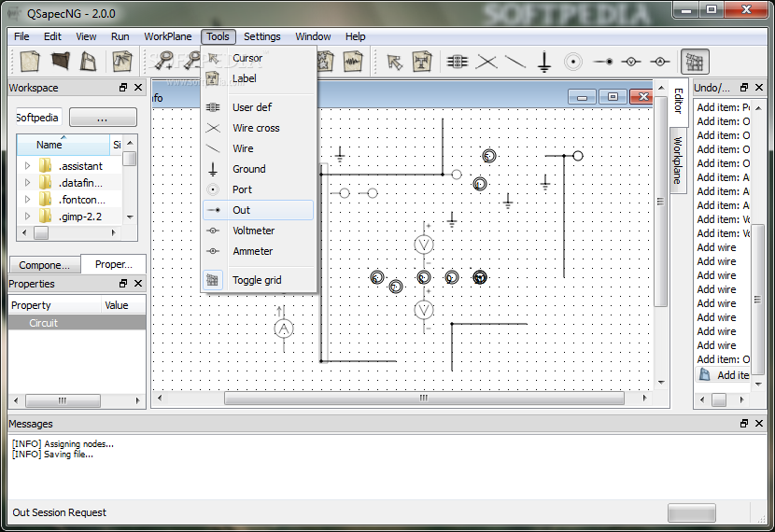This screenshot has width=775, height=532.
Task: Choose Ground from the Tools menu
Action: pyautogui.click(x=258, y=169)
